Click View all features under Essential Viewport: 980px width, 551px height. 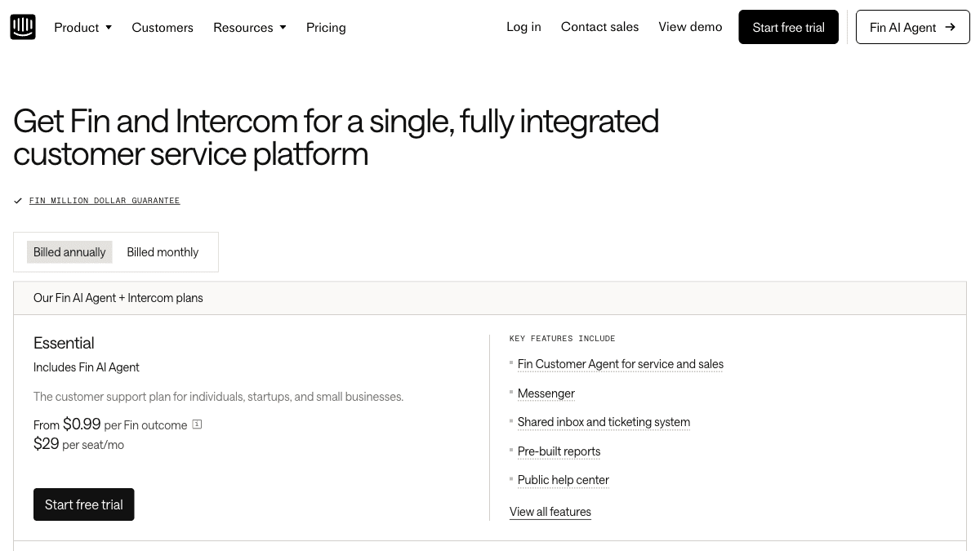(550, 511)
